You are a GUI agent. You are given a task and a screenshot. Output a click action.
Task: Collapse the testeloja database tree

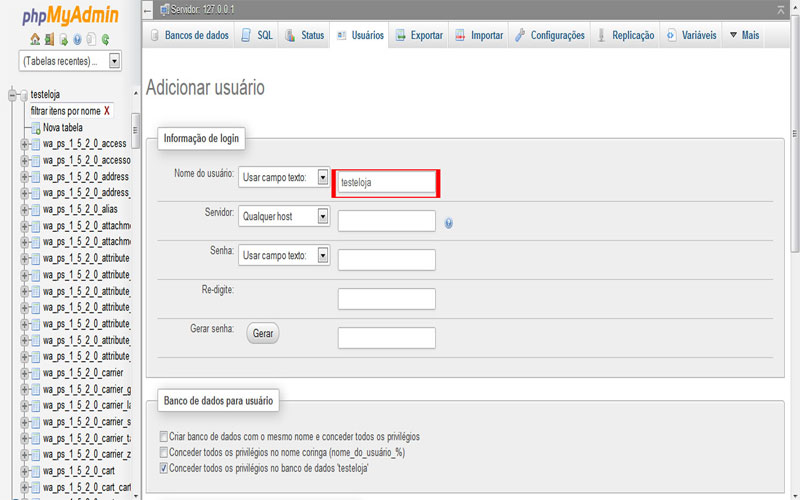click(12, 95)
